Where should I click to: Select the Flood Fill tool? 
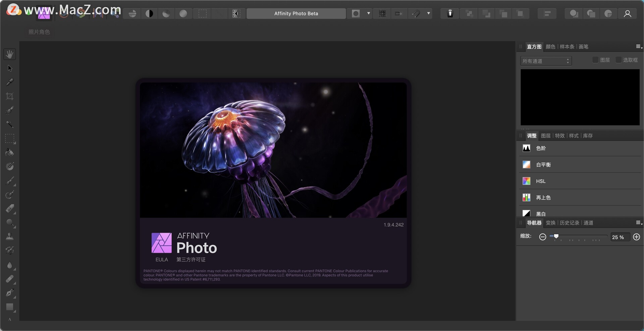click(10, 152)
